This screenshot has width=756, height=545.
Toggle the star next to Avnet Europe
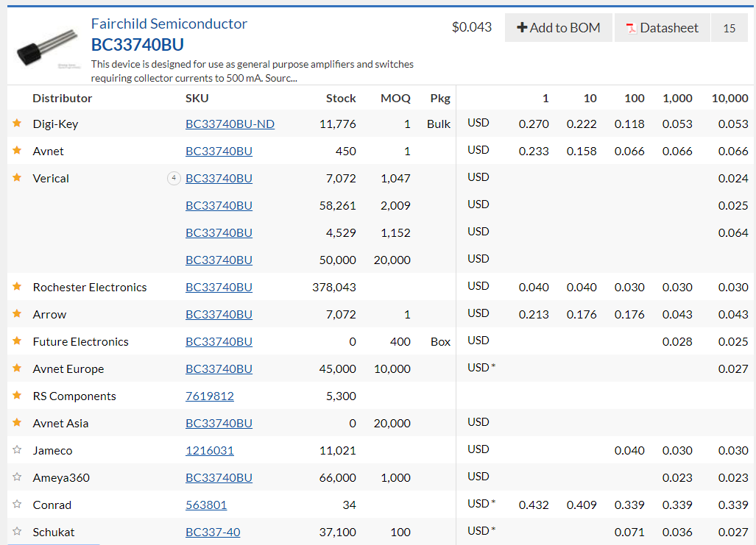(x=17, y=368)
